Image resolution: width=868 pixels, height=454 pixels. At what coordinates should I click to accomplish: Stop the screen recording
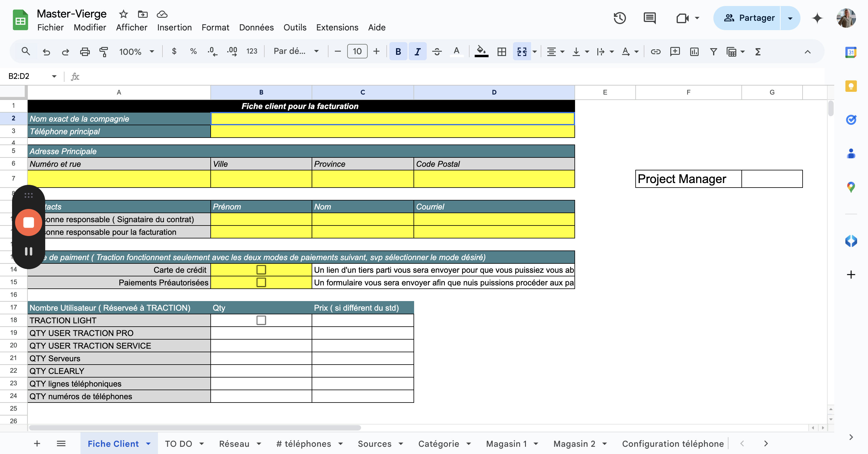pos(28,222)
